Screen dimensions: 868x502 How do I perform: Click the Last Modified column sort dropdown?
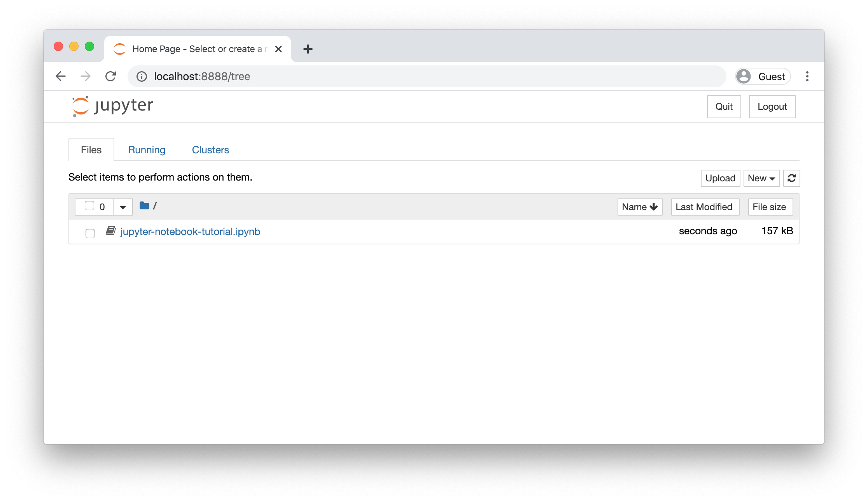point(704,207)
